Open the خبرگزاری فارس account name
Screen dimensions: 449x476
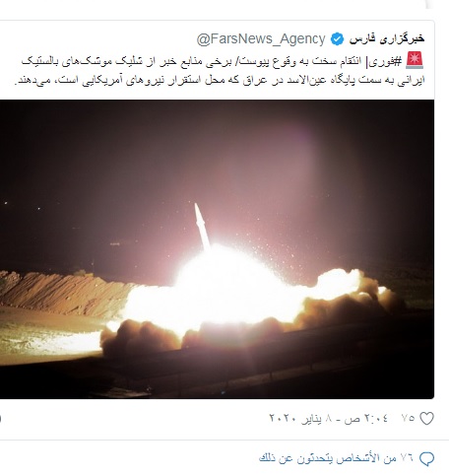pos(387,39)
